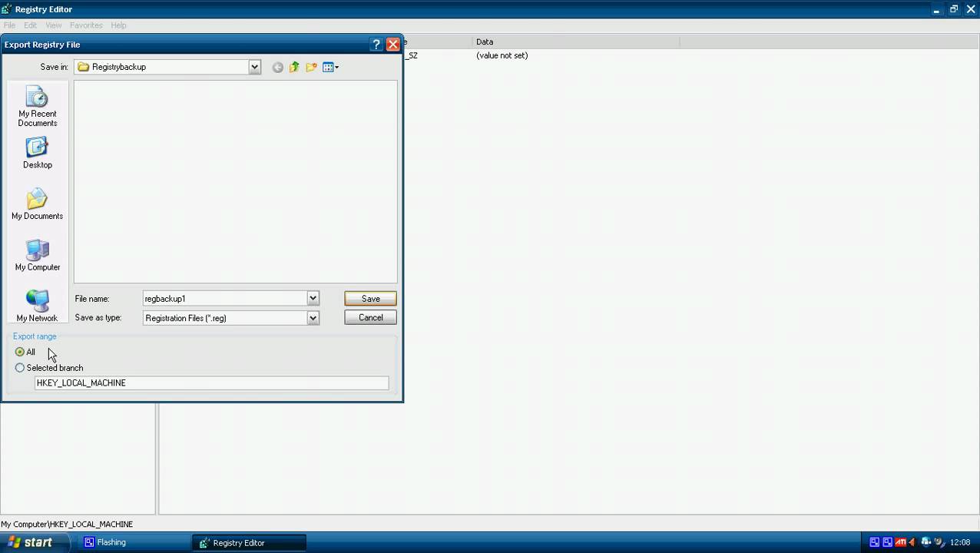Expand the Save in folder dropdown
The height and width of the screenshot is (553, 980).
[x=254, y=67]
